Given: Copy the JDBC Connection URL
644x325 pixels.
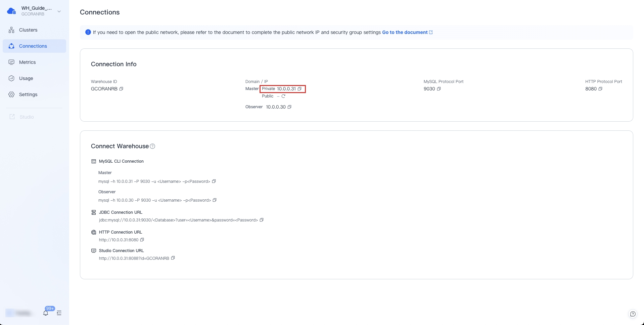Looking at the screenshot, I should [262, 220].
